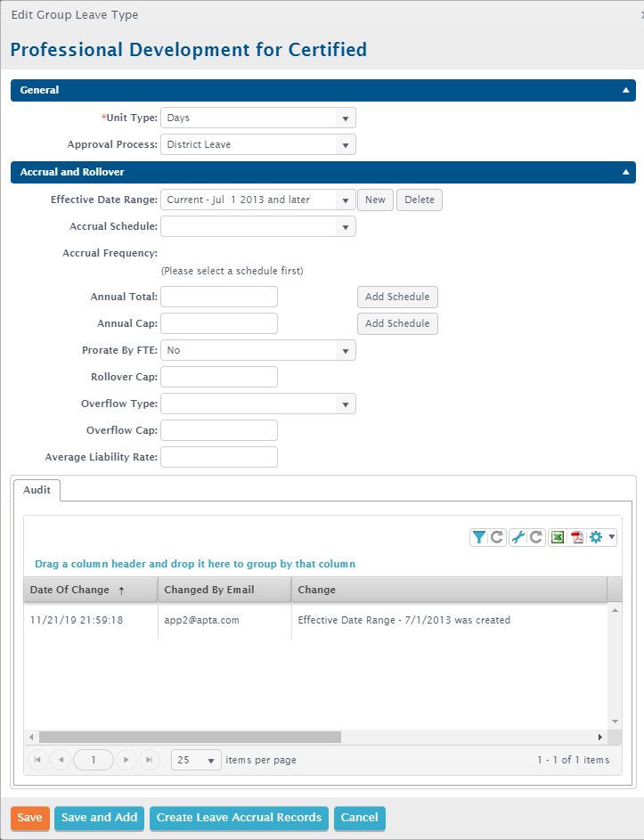Screen dimensions: 644x840
Task: Export the audit grid to PDF
Action: [577, 537]
